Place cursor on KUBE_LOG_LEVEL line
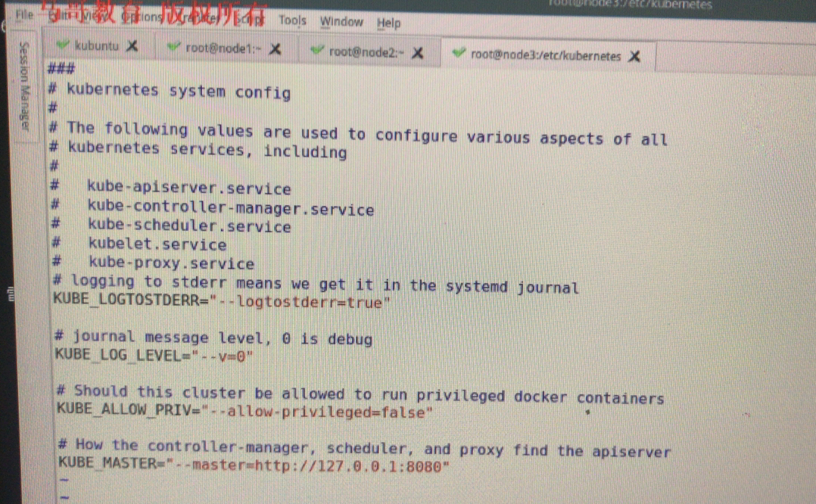 pos(154,356)
